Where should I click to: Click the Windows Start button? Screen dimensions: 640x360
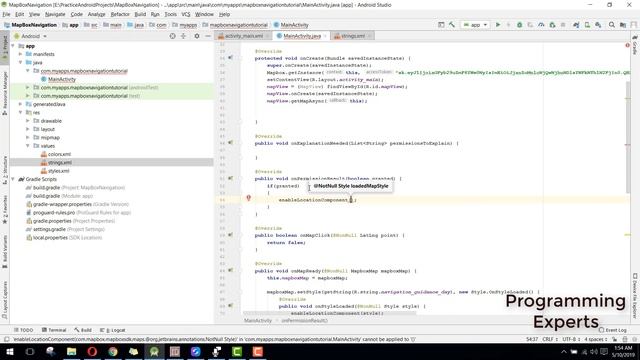9,351
